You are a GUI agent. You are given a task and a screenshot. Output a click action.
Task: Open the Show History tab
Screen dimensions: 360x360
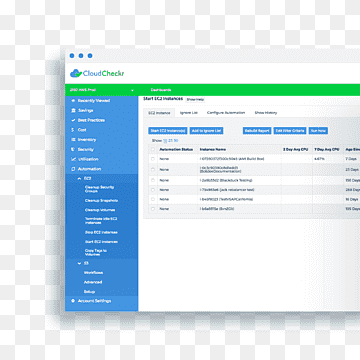coord(266,113)
